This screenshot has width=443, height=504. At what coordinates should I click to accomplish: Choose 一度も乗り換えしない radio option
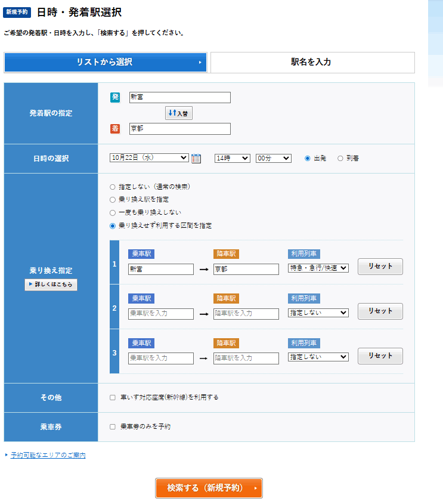(x=113, y=212)
